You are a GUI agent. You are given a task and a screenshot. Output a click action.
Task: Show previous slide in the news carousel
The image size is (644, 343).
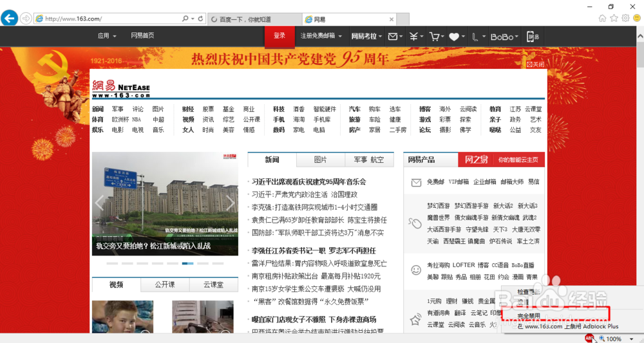[x=99, y=203]
